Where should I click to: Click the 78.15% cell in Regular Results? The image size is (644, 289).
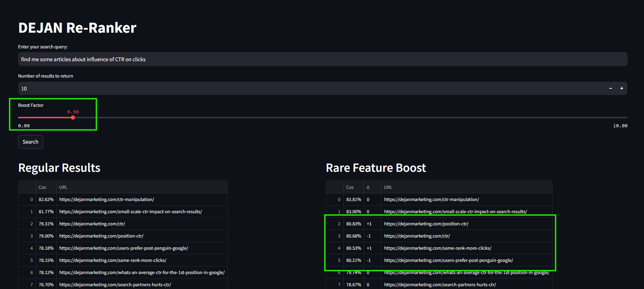pos(46,260)
